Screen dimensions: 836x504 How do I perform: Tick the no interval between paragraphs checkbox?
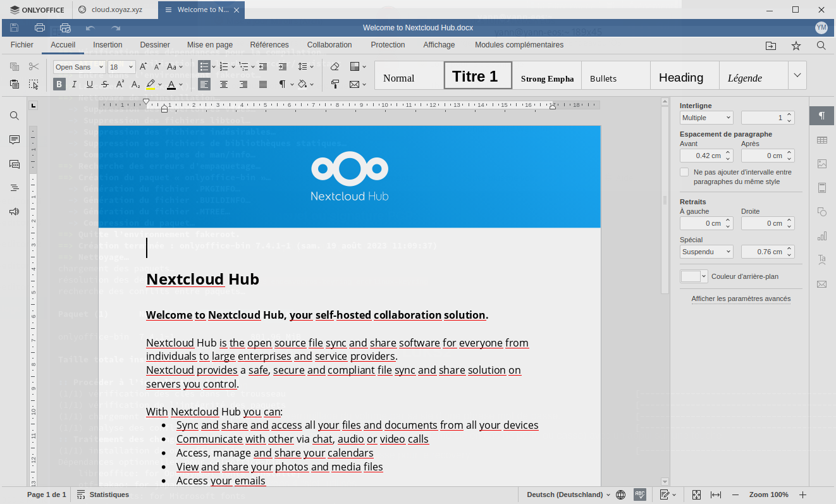click(684, 172)
